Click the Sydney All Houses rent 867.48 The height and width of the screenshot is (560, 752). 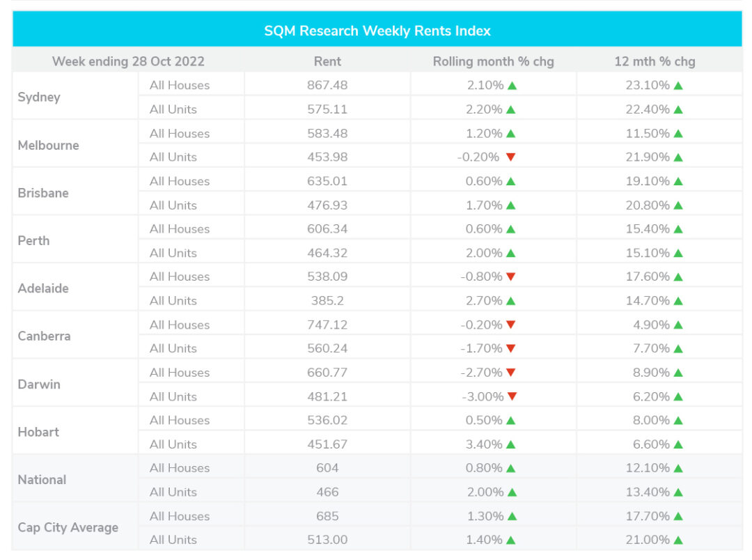[327, 86]
